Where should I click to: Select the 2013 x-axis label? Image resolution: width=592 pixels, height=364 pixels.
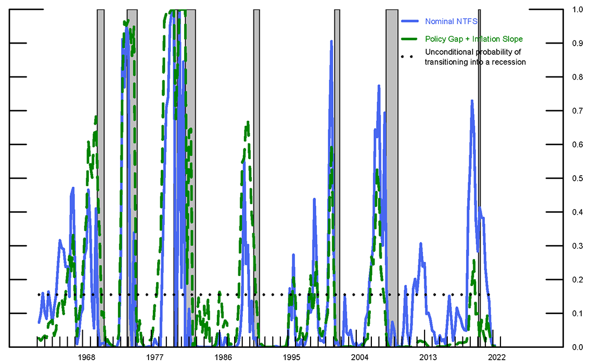[428, 357]
